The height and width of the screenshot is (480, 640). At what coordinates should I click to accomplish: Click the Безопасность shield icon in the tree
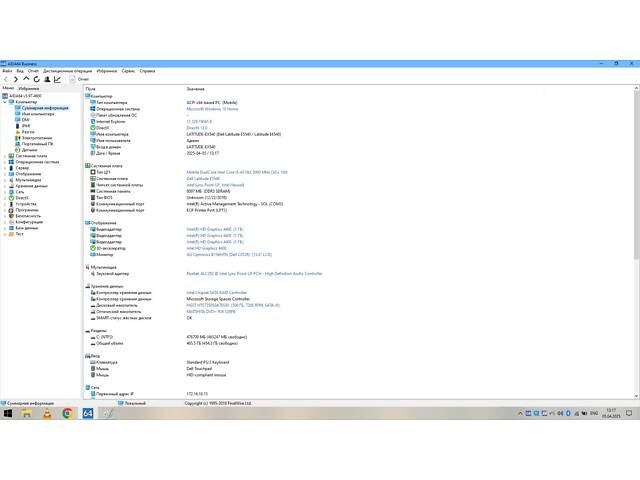coord(11,216)
